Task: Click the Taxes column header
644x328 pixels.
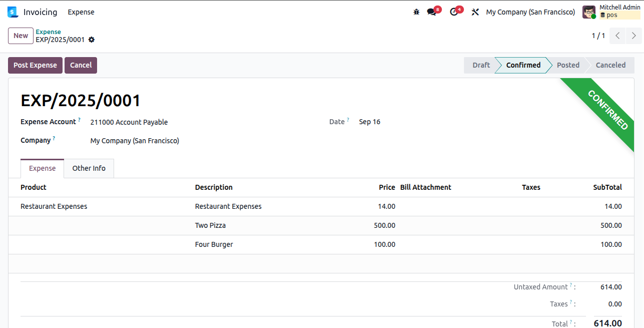Action: click(x=531, y=187)
